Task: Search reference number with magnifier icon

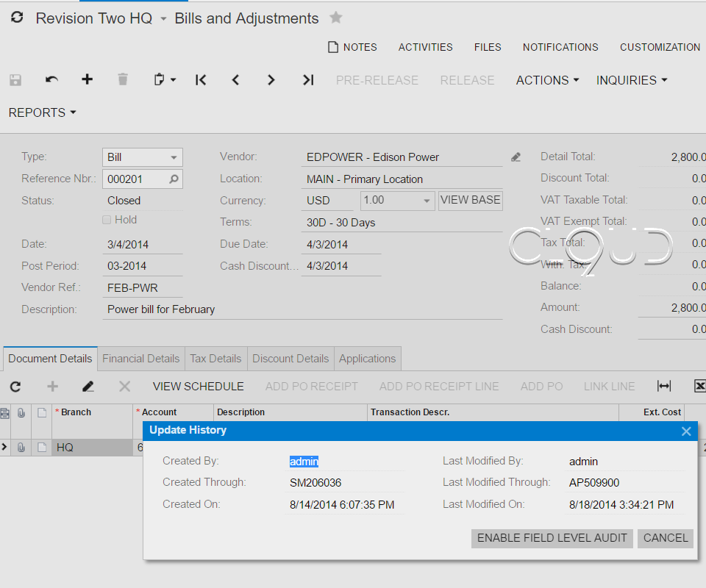Action: click(174, 179)
